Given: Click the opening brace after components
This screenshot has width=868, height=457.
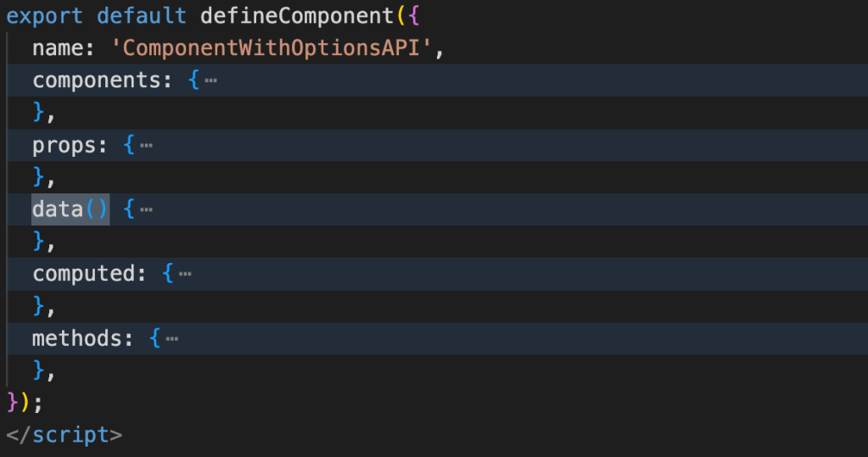Looking at the screenshot, I should [193, 81].
